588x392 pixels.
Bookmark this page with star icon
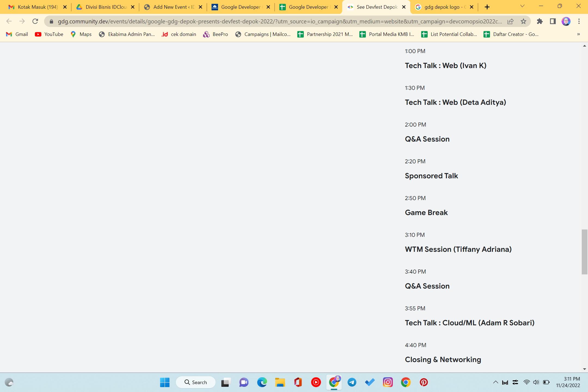(523, 21)
